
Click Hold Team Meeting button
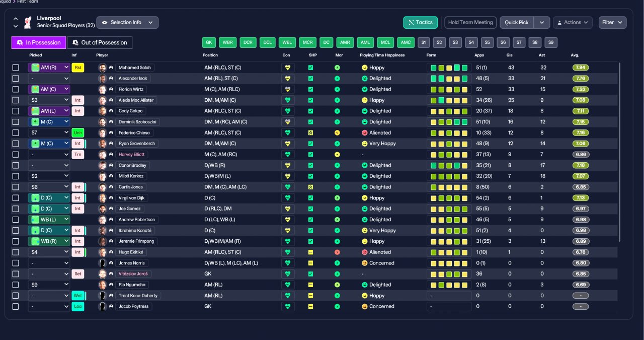(470, 22)
